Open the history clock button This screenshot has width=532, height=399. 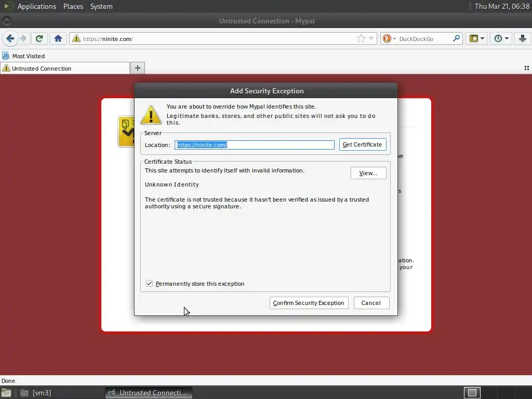[498, 38]
